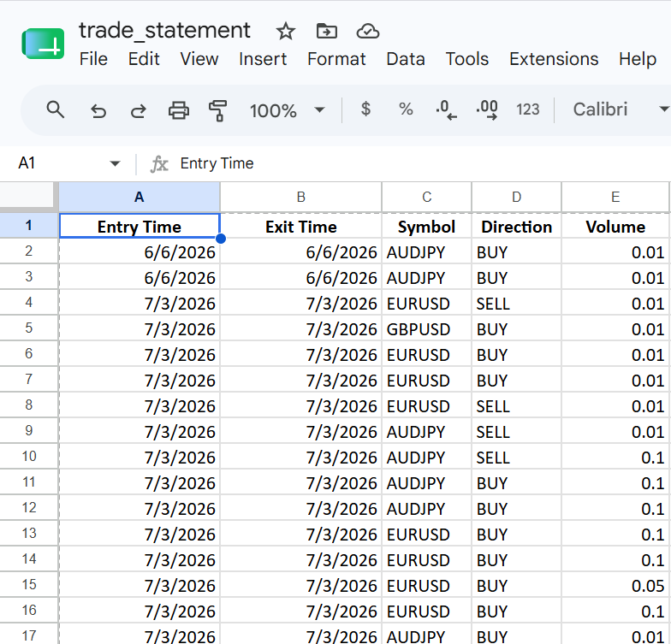This screenshot has width=671, height=644.
Task: Select column D header
Action: pos(517,197)
